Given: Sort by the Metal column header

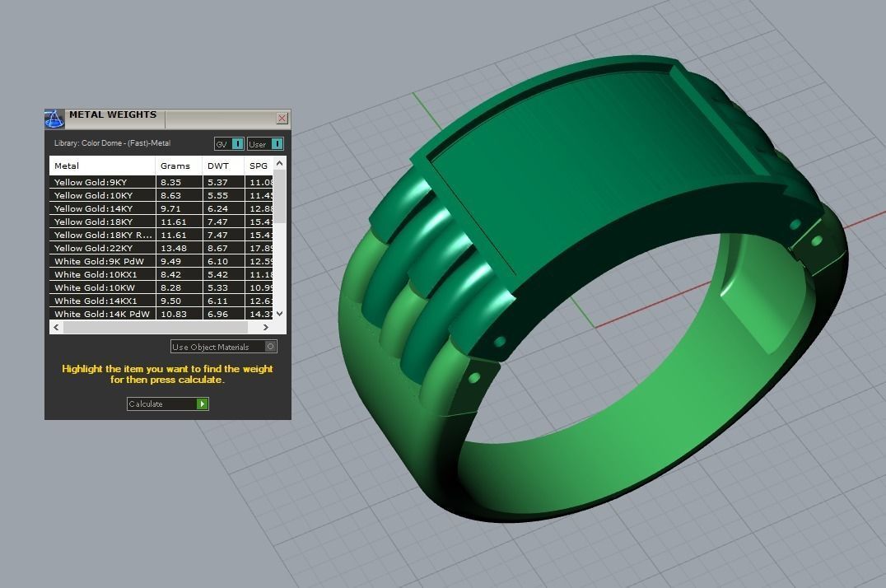Looking at the screenshot, I should coord(102,166).
